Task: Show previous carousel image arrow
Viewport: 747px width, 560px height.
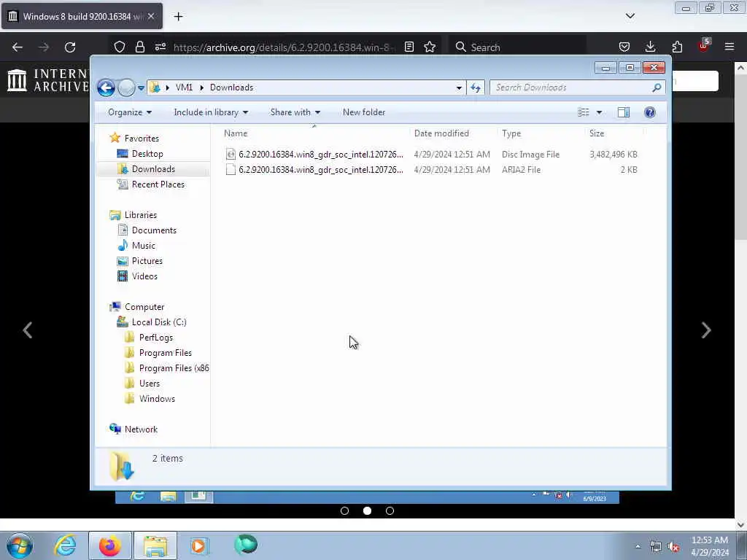Action: tap(28, 330)
